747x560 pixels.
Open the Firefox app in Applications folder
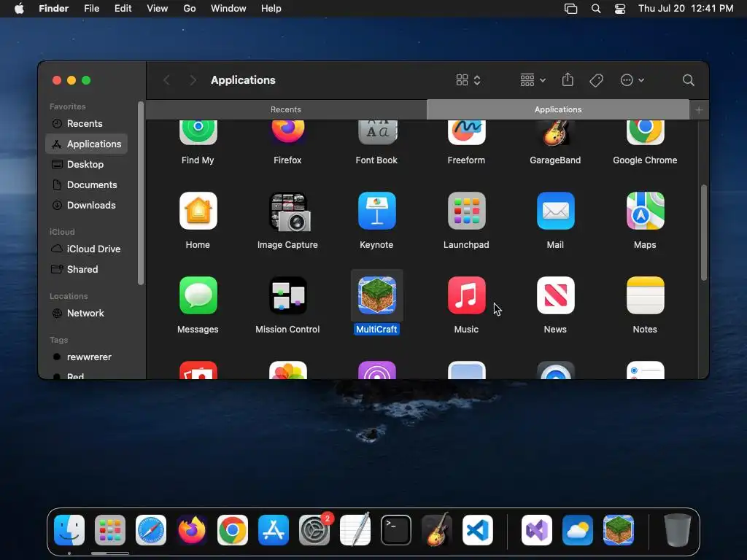(x=287, y=133)
